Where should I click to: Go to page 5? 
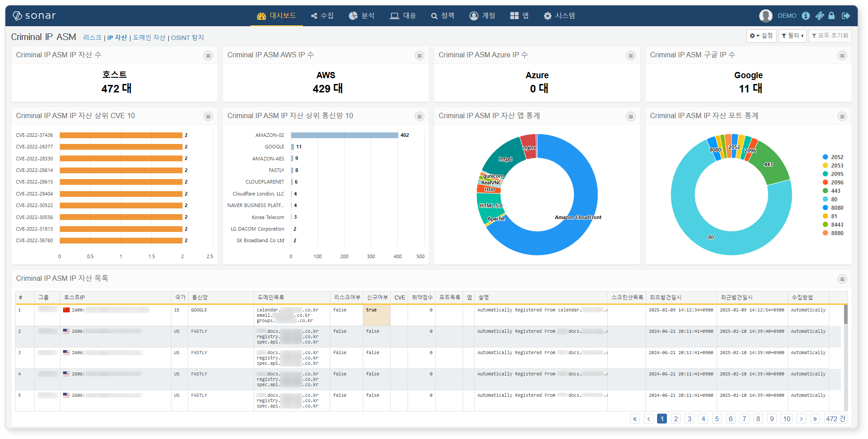(717, 419)
